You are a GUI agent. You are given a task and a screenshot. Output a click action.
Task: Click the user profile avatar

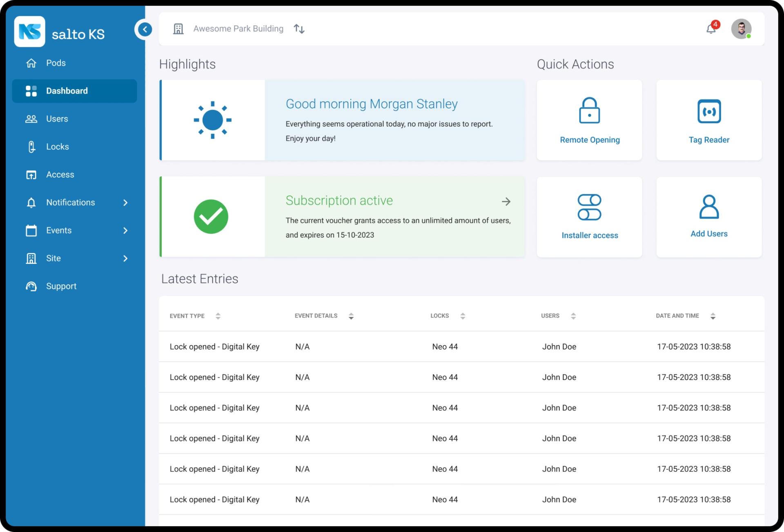pos(741,29)
